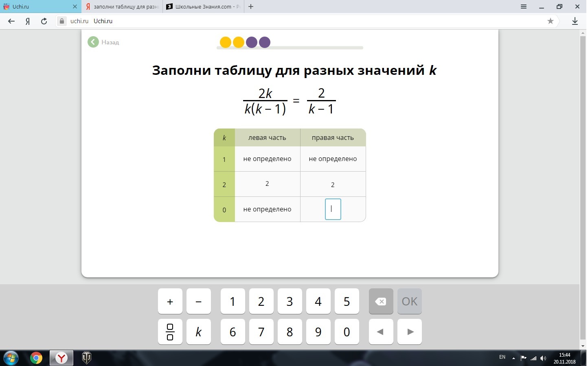View site security padlock info

(62, 21)
